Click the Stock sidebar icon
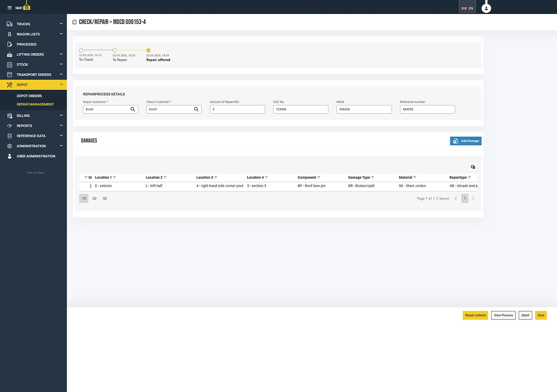557x392 pixels. (10, 65)
